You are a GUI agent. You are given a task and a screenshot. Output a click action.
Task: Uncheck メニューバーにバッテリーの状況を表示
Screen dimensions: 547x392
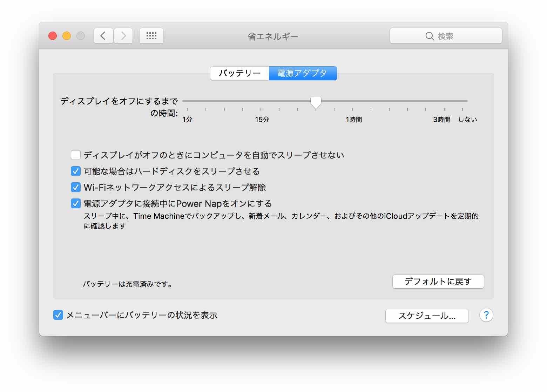58,315
